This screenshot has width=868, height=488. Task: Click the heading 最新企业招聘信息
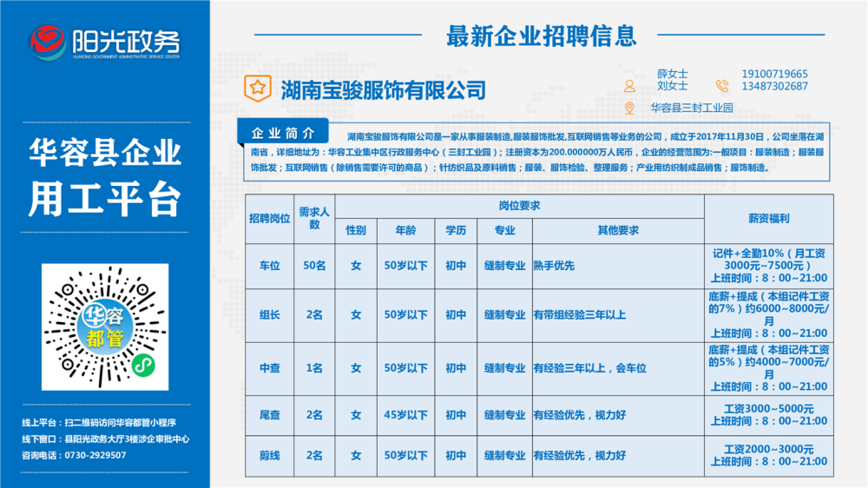coord(542,36)
